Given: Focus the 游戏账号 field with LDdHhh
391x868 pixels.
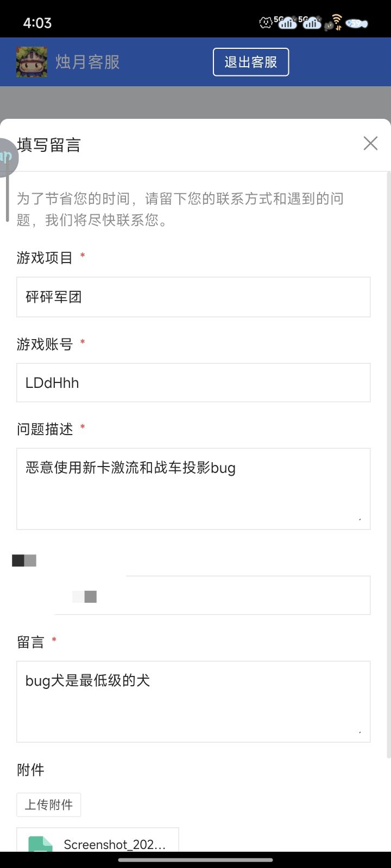Looking at the screenshot, I should (x=193, y=382).
